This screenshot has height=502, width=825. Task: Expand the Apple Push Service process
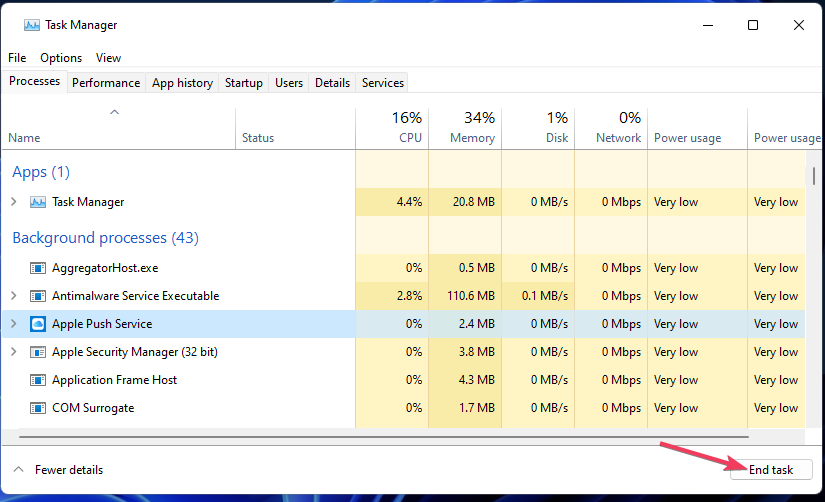click(14, 324)
